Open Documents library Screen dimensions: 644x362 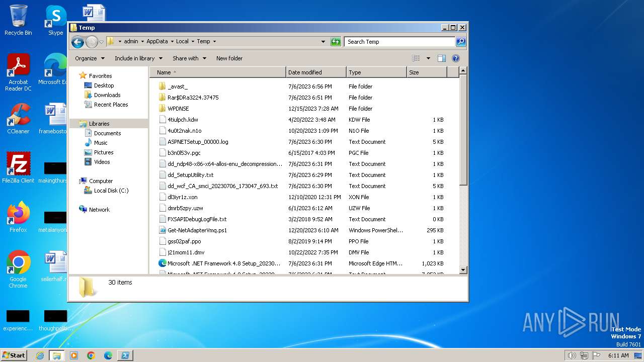107,133
